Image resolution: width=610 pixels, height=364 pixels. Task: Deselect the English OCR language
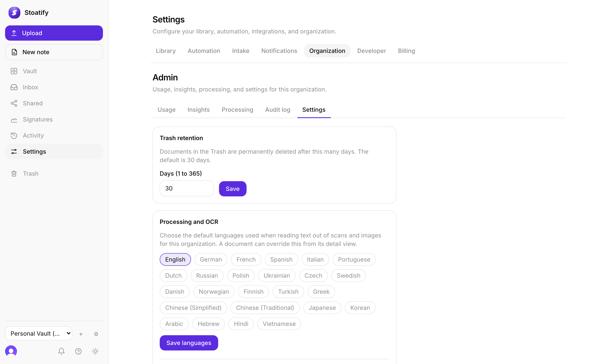[x=175, y=259]
